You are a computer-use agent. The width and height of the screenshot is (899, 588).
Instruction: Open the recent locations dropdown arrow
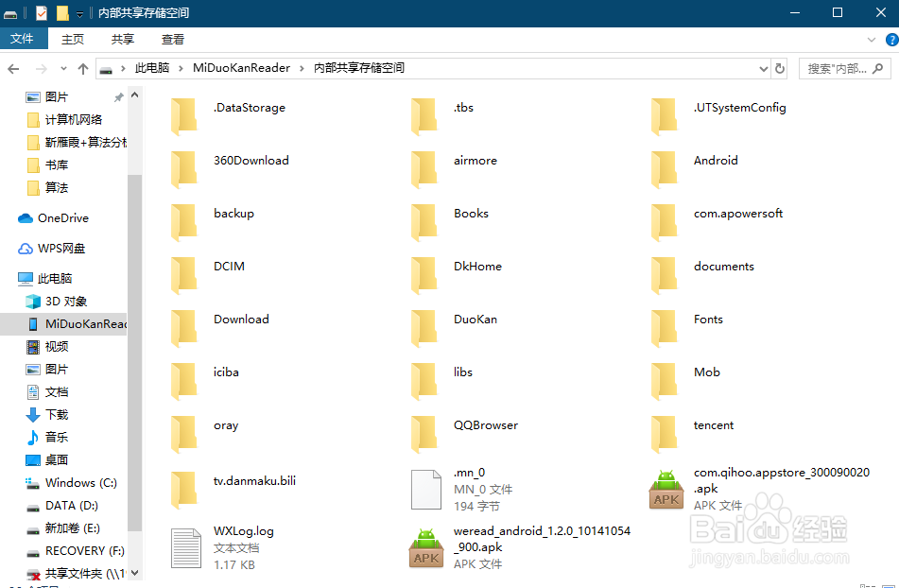pyautogui.click(x=63, y=69)
